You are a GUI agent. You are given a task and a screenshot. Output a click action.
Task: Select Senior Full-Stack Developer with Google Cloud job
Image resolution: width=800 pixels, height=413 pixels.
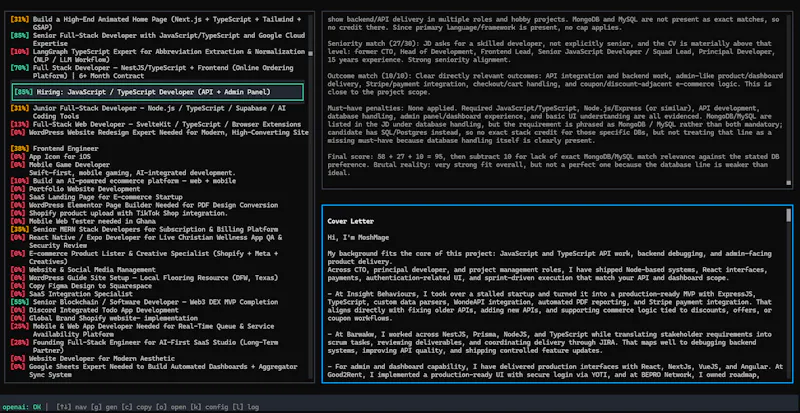pos(158,39)
